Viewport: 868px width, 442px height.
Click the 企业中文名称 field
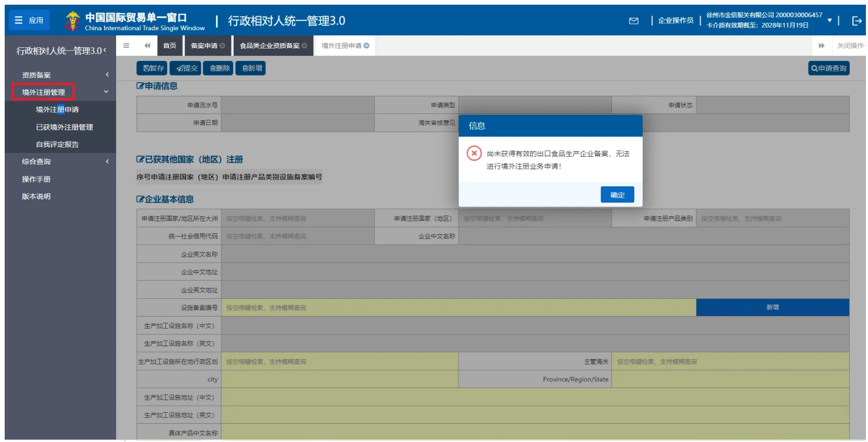tap(654, 236)
